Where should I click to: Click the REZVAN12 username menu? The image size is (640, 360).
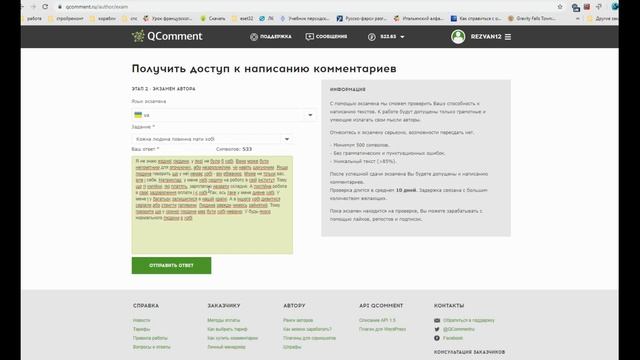(x=486, y=37)
